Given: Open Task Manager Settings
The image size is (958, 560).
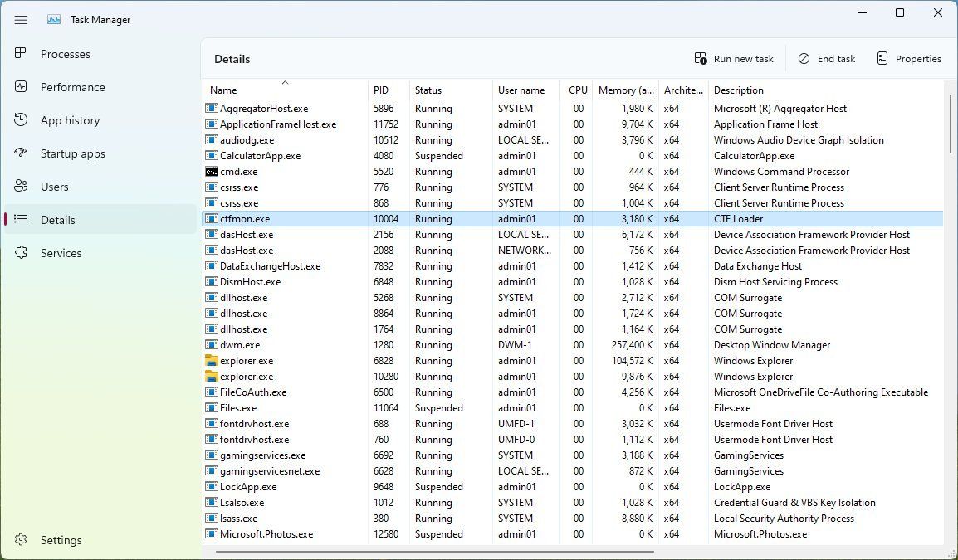Looking at the screenshot, I should coord(60,540).
